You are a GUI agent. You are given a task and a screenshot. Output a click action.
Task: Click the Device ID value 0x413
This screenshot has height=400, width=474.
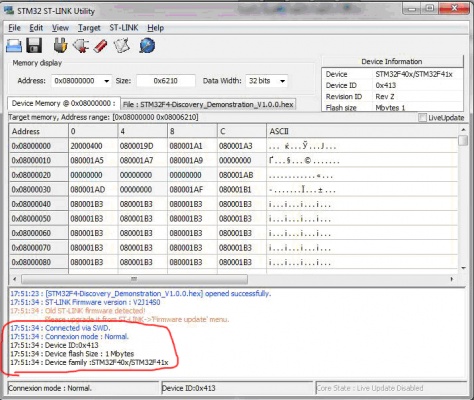click(386, 86)
